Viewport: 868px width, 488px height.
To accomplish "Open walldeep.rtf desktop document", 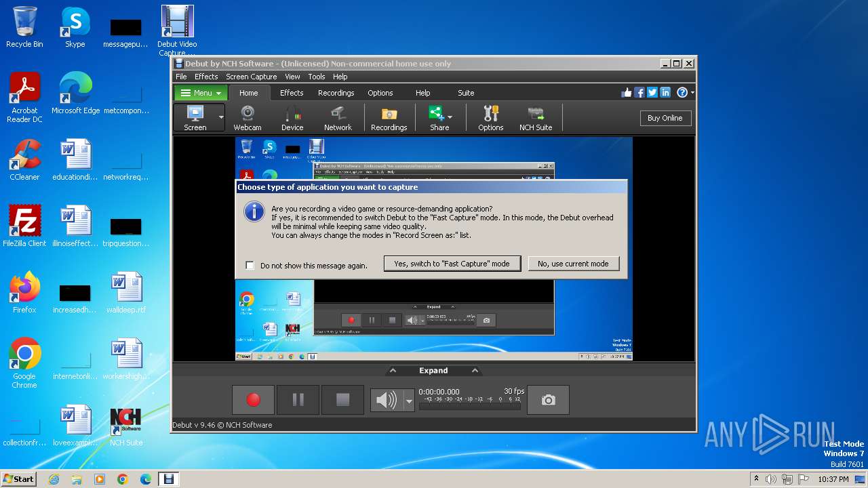I will click(126, 293).
